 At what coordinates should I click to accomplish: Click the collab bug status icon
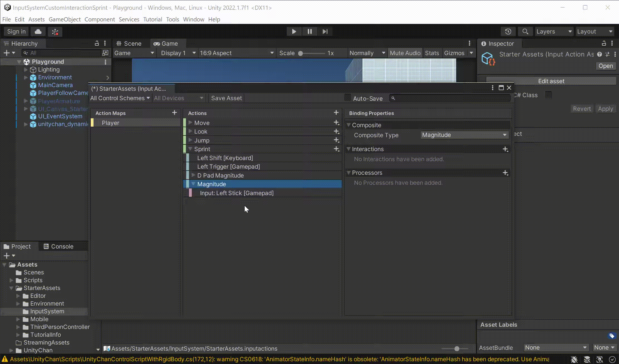(x=55, y=32)
